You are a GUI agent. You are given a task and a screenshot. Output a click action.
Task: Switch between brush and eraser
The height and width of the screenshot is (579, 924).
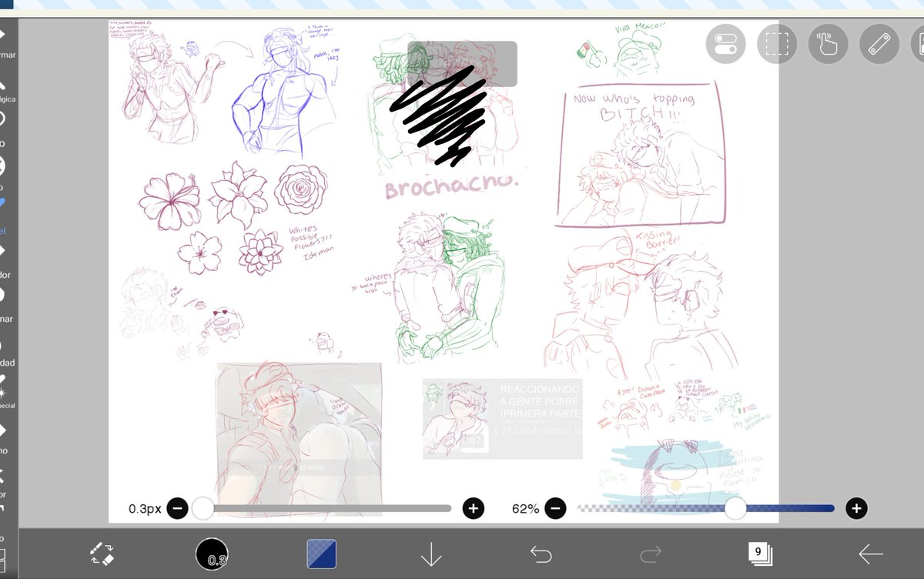tap(102, 553)
